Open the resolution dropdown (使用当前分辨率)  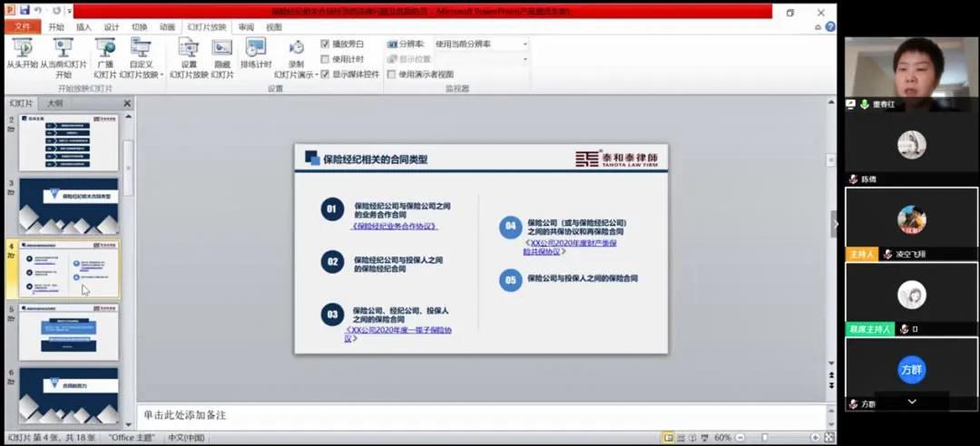524,44
